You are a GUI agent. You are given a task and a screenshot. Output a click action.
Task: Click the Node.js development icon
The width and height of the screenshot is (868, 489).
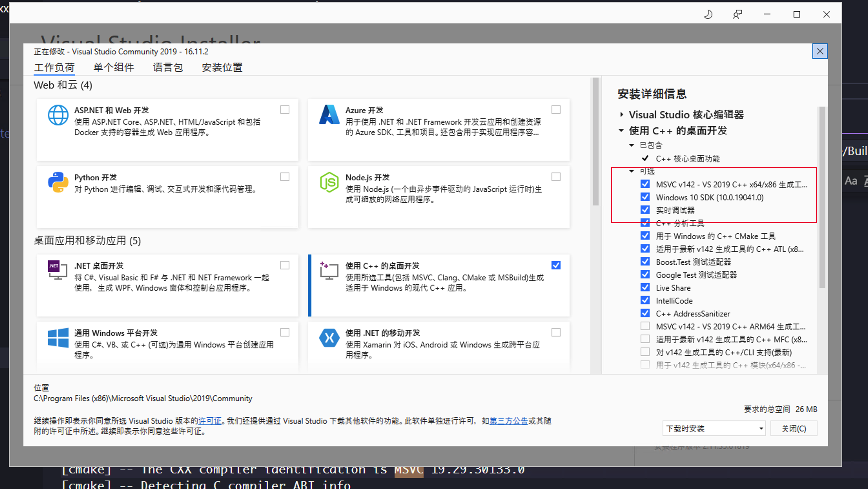tap(329, 182)
